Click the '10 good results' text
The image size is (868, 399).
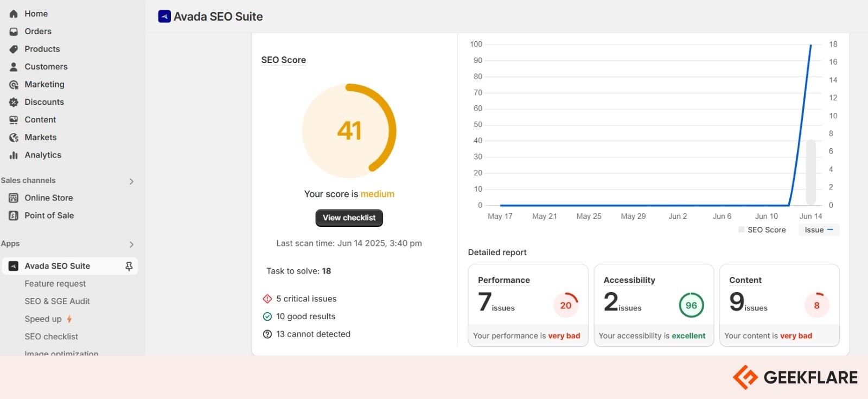(306, 316)
